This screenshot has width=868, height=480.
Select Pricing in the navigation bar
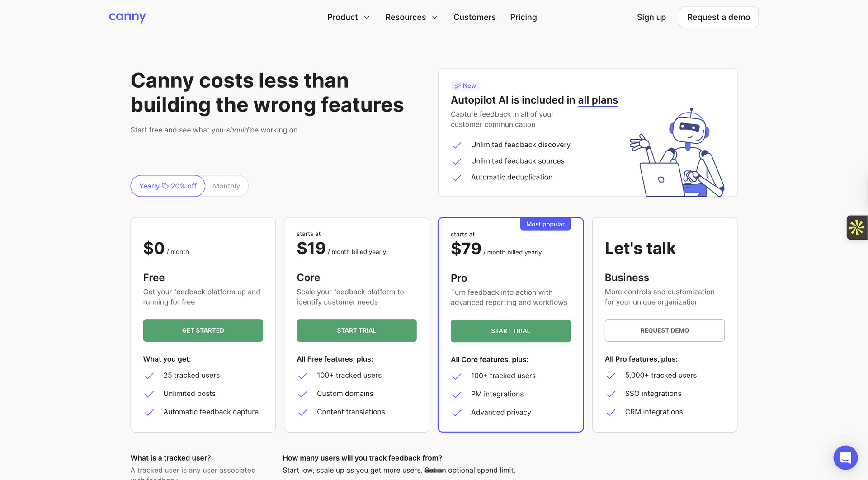[x=523, y=17]
